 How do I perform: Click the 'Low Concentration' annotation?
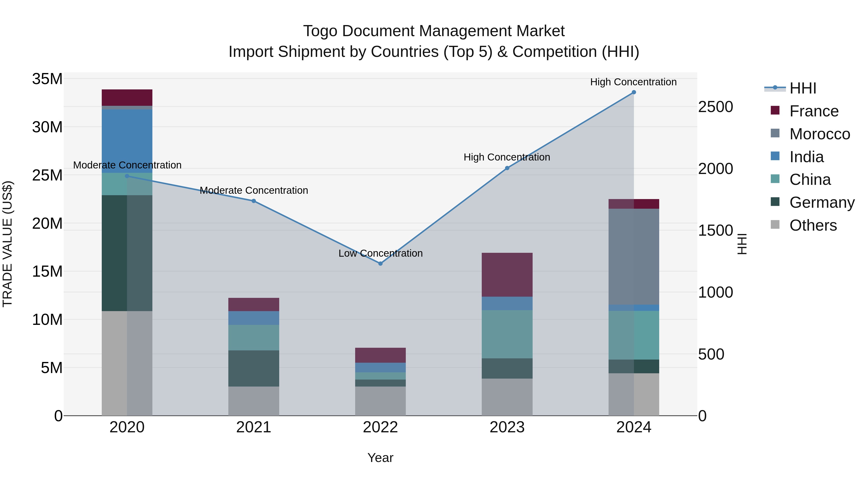point(380,253)
